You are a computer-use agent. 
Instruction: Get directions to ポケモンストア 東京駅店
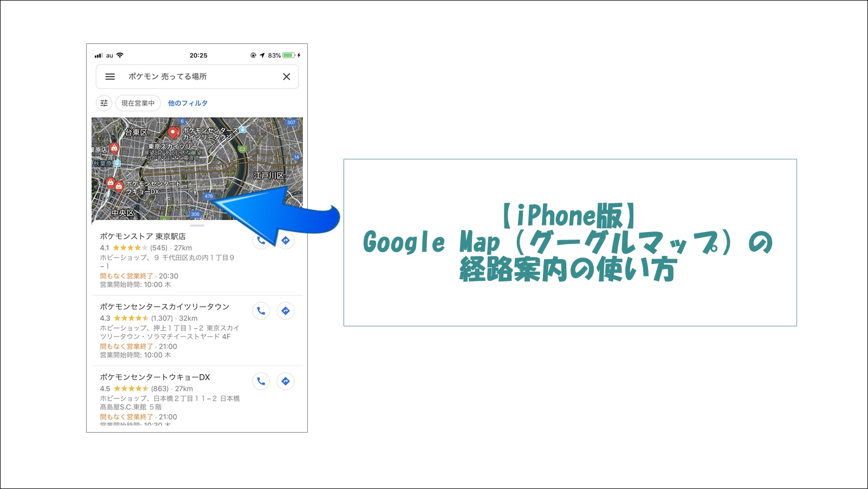(286, 240)
